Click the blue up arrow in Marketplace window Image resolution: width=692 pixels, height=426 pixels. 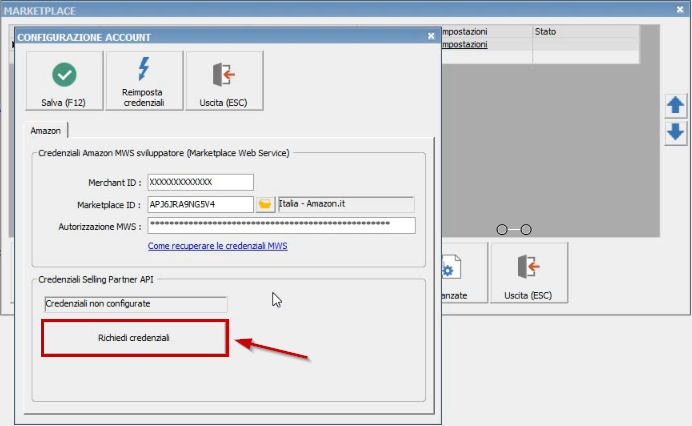tap(676, 106)
